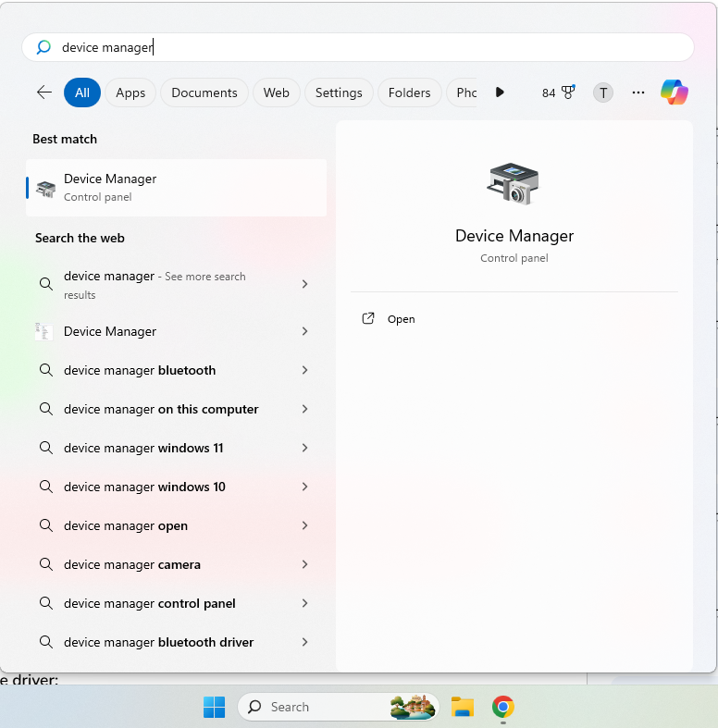Click the large Device Manager icon in preview

point(514,183)
